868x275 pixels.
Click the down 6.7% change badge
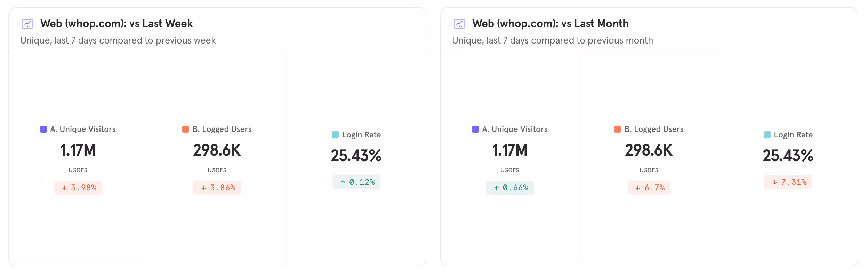tap(649, 188)
